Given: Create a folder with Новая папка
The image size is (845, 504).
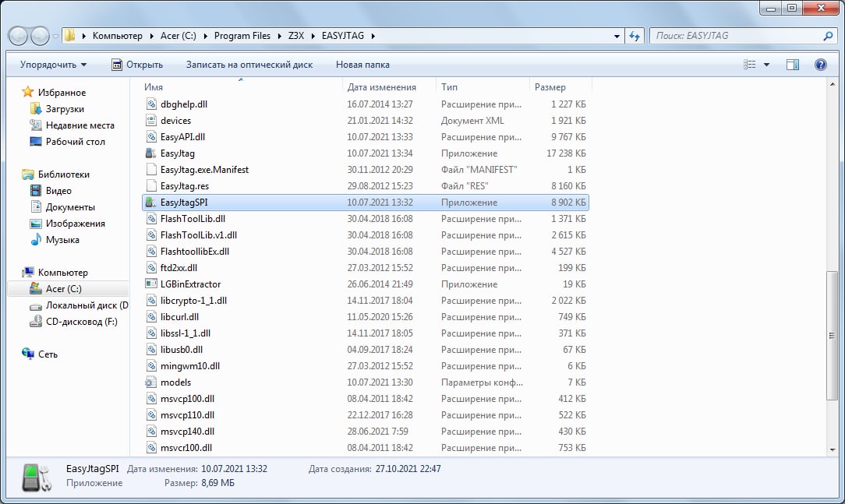Looking at the screenshot, I should [x=362, y=65].
